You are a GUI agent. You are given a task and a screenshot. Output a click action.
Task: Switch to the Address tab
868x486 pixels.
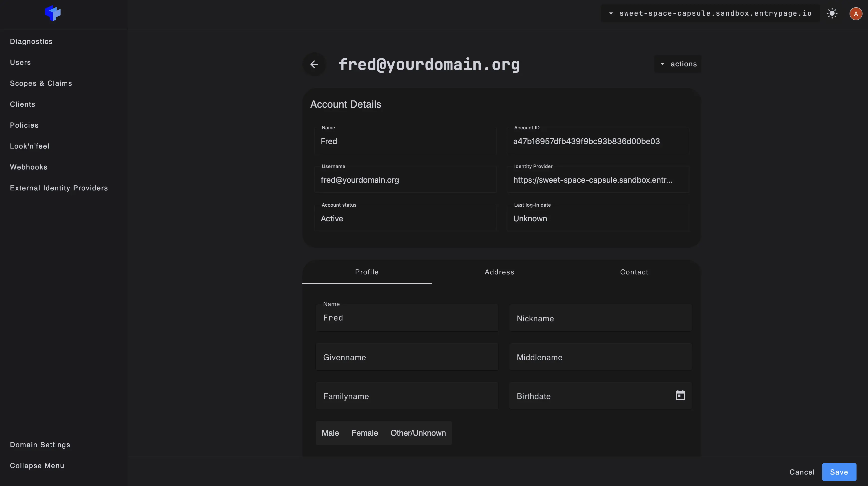[x=499, y=272]
